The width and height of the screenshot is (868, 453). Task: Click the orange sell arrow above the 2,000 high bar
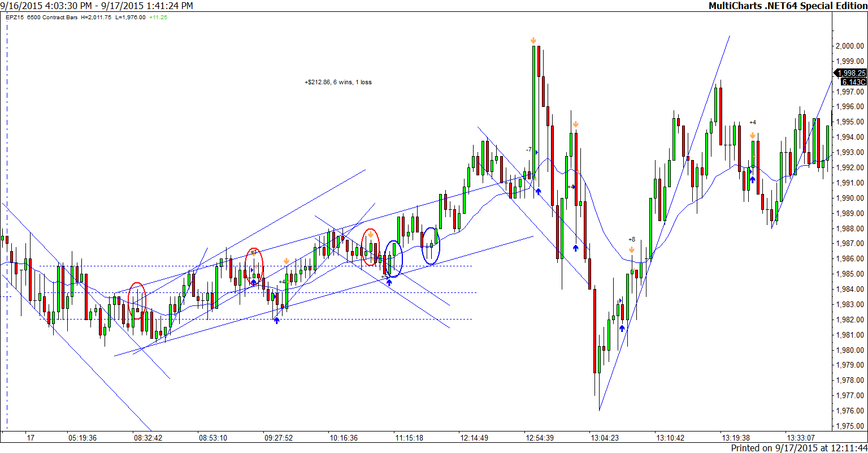click(x=533, y=40)
